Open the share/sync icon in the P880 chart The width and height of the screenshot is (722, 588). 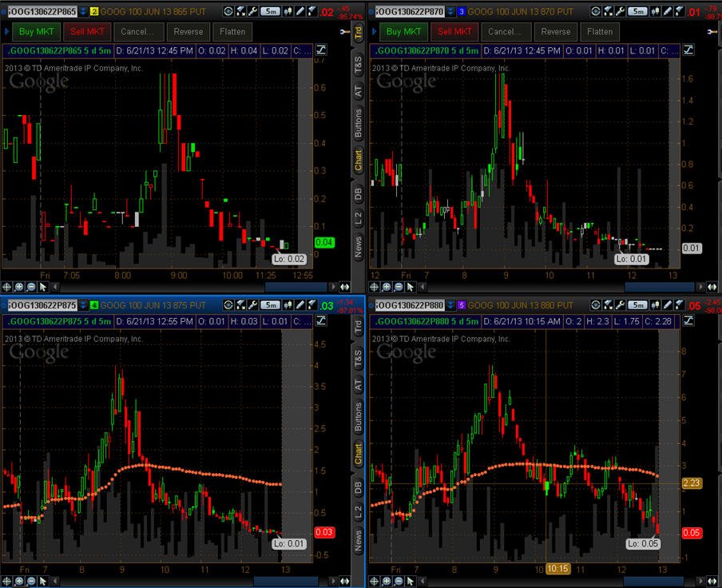pos(596,305)
